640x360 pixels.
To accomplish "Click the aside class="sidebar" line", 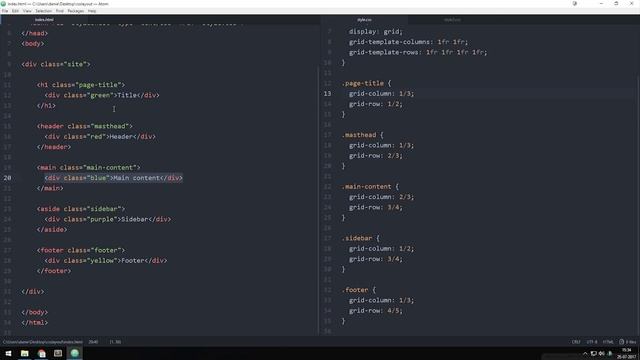I will click(81, 209).
